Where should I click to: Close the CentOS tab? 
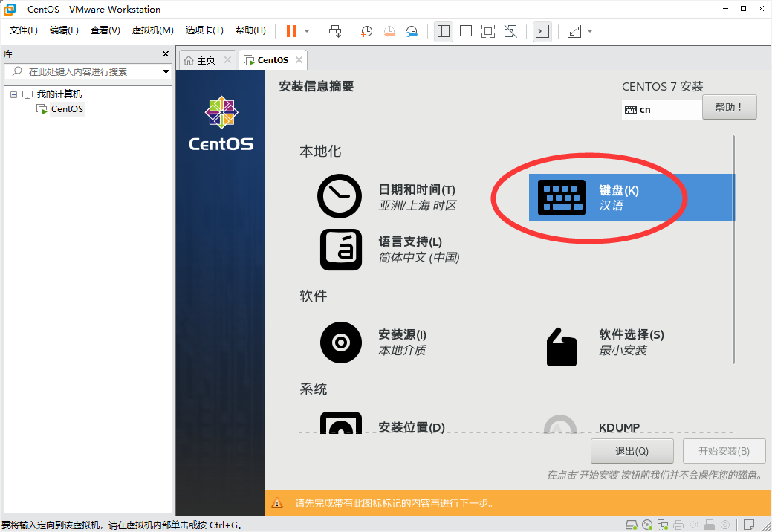click(299, 59)
